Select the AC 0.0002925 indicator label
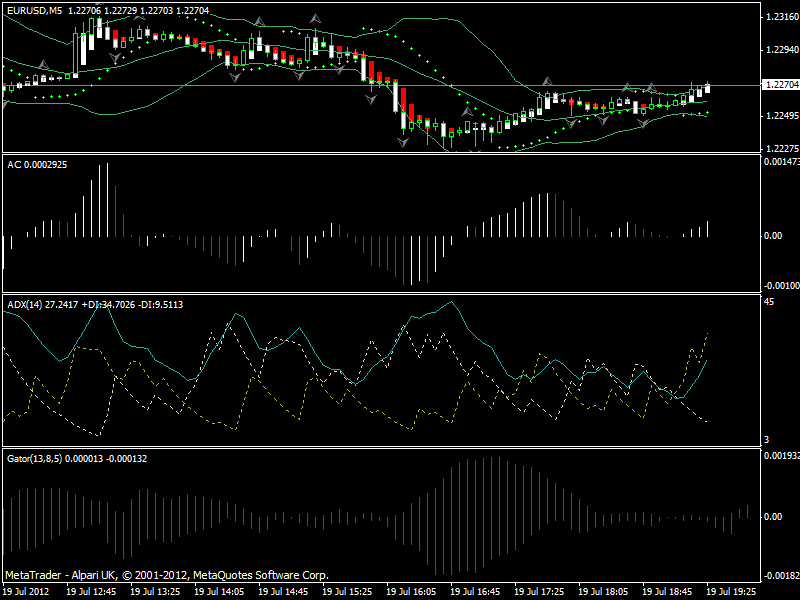 [37, 165]
